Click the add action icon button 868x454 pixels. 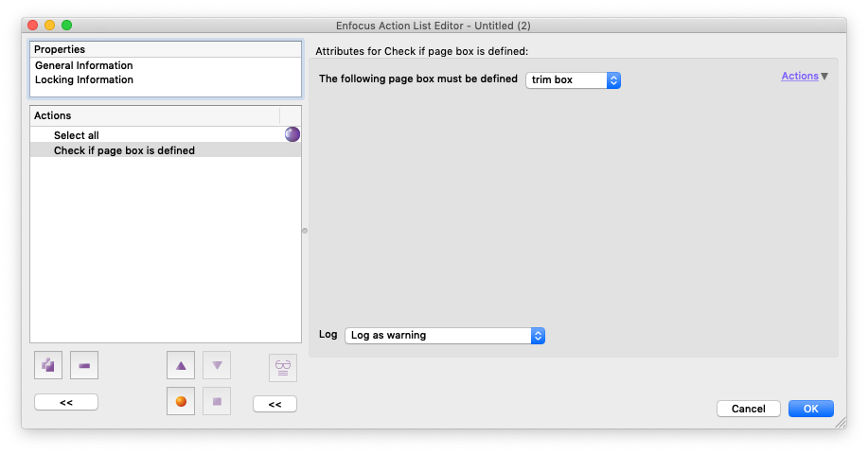point(48,365)
